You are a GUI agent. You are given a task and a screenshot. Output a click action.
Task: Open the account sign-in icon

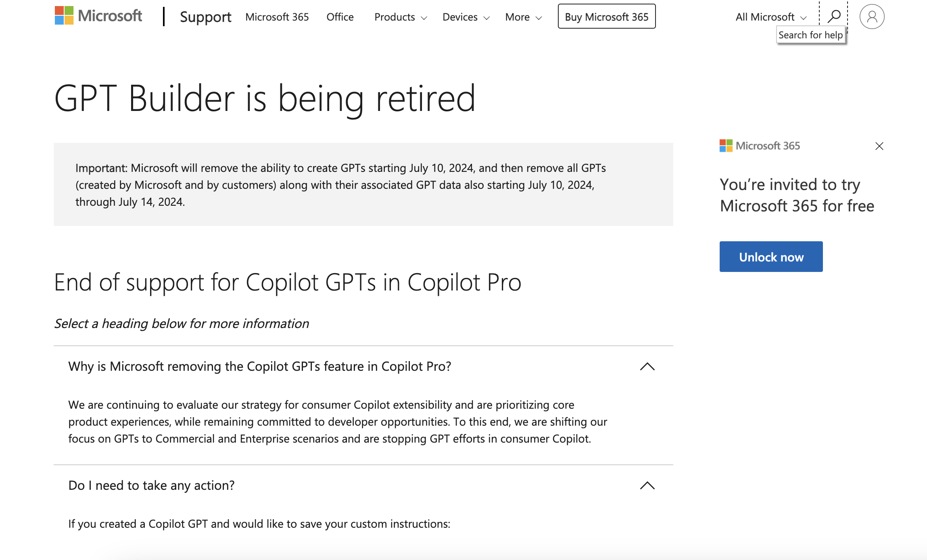coord(872,16)
